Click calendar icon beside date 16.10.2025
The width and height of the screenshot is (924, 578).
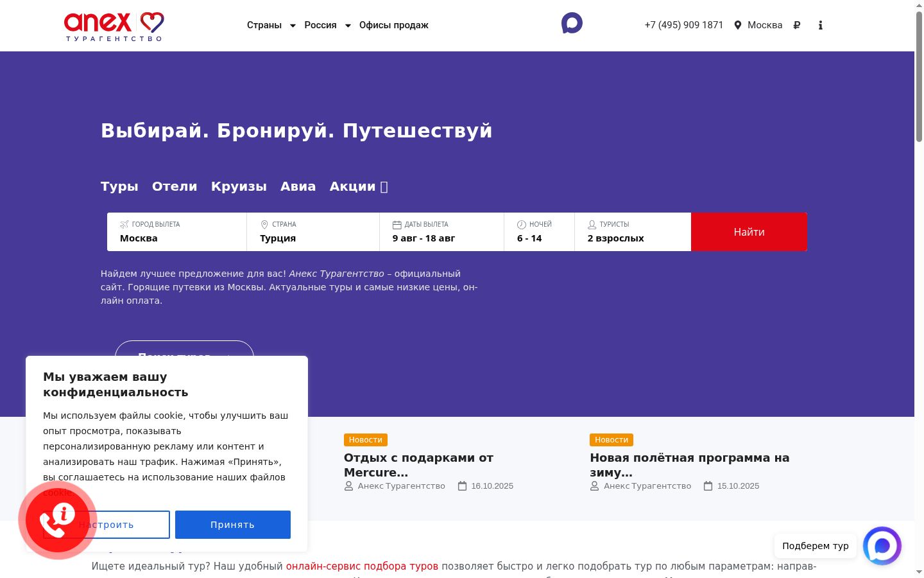point(462,486)
